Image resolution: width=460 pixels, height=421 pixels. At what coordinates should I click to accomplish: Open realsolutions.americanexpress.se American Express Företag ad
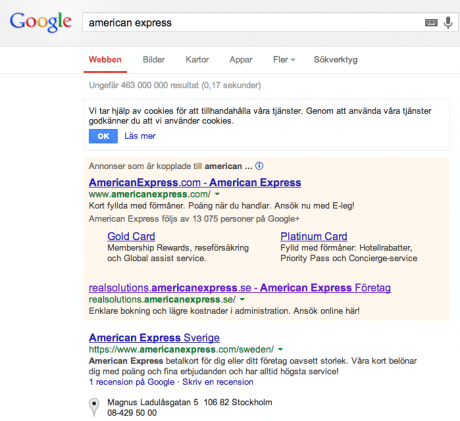tap(240, 288)
